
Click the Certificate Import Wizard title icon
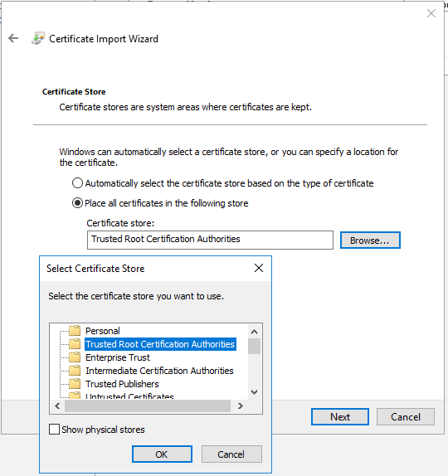pyautogui.click(x=38, y=38)
